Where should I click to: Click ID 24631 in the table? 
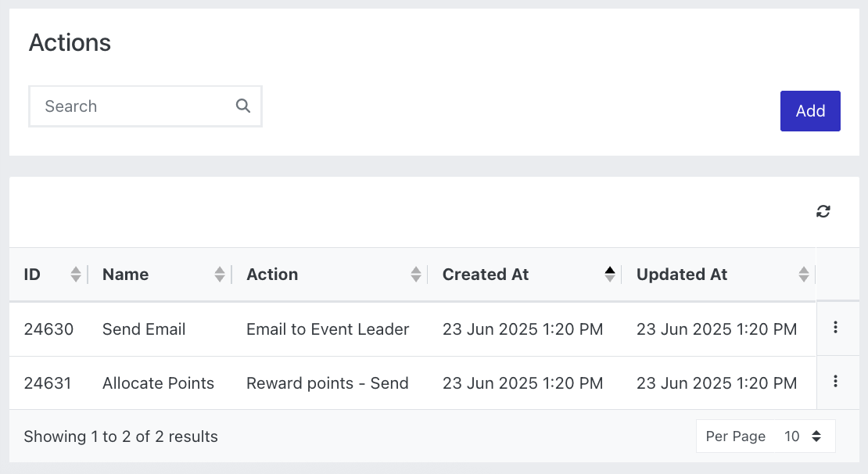(48, 383)
